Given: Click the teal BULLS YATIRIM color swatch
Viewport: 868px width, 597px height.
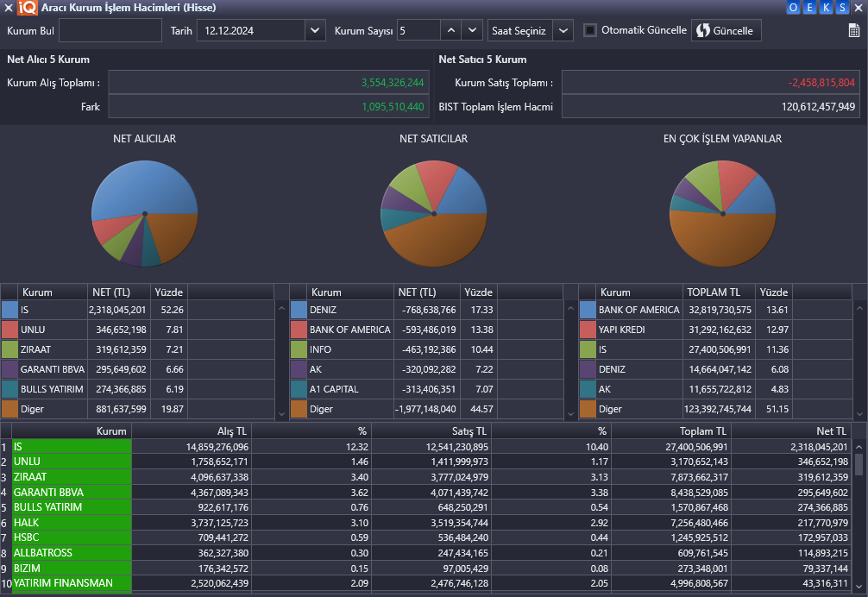Looking at the screenshot, I should 10,389.
